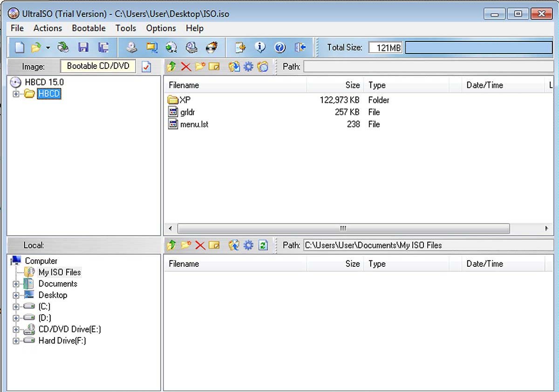Click the right scroll arrow of the image file list
The width and height of the screenshot is (559, 392).
pos(546,229)
